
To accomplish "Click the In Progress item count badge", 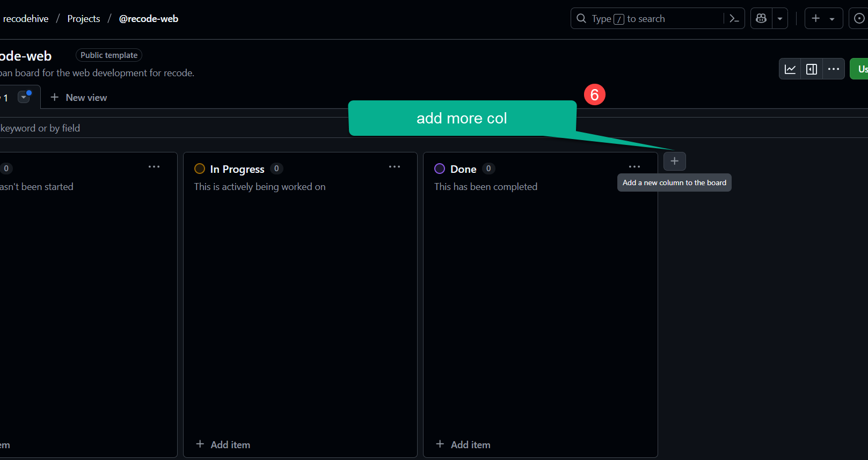I will (276, 169).
